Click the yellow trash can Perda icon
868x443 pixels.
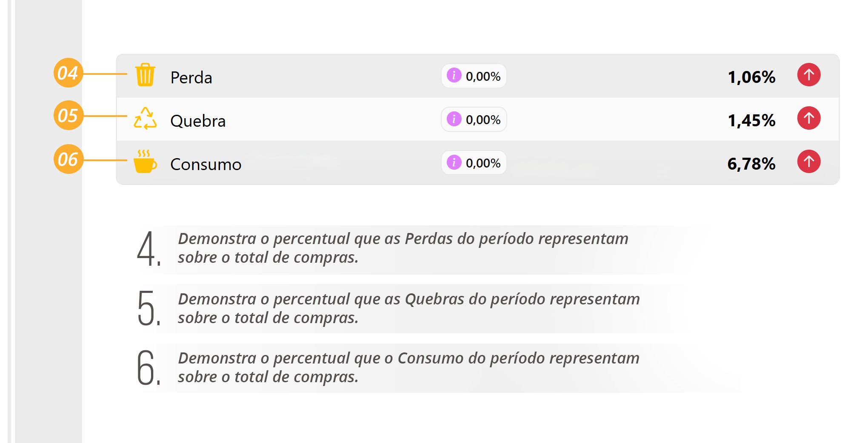click(145, 75)
